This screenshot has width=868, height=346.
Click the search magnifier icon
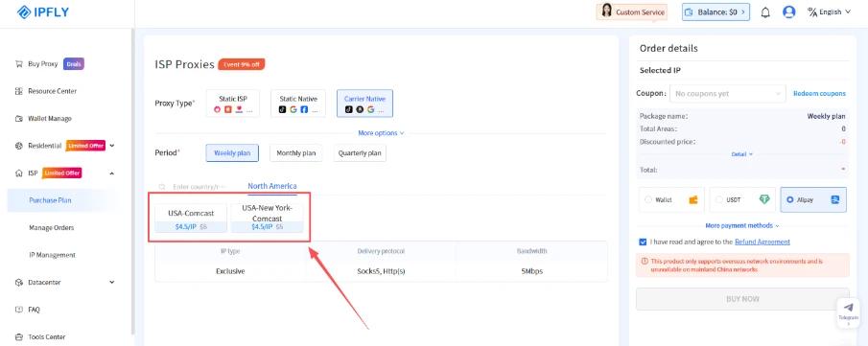[x=162, y=187]
